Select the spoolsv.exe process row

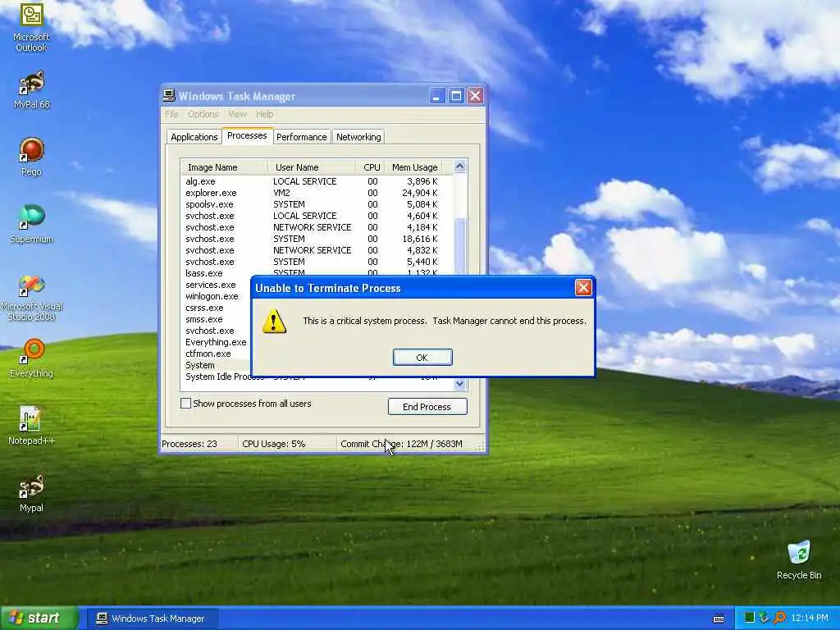coord(317,204)
